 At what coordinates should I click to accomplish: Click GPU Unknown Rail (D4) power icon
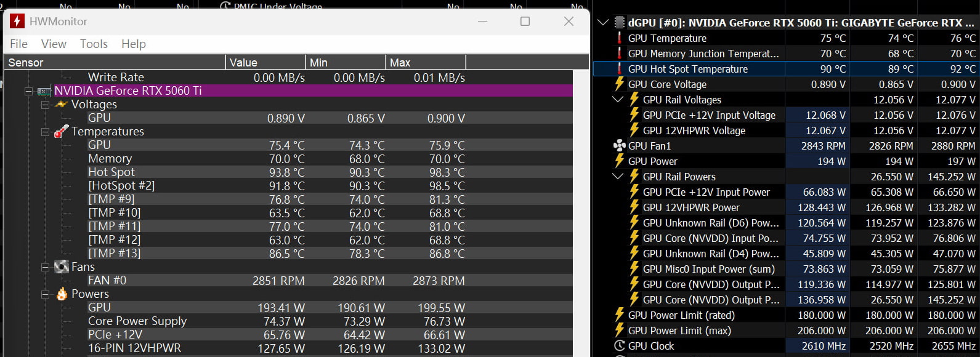634,254
